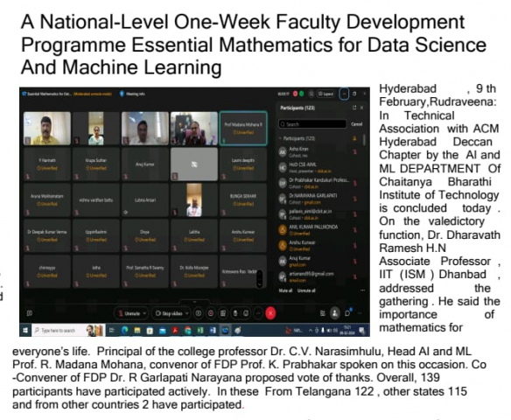Click the closed captions icon in the lower-left corner
The image size is (511, 420).
click(x=30, y=313)
